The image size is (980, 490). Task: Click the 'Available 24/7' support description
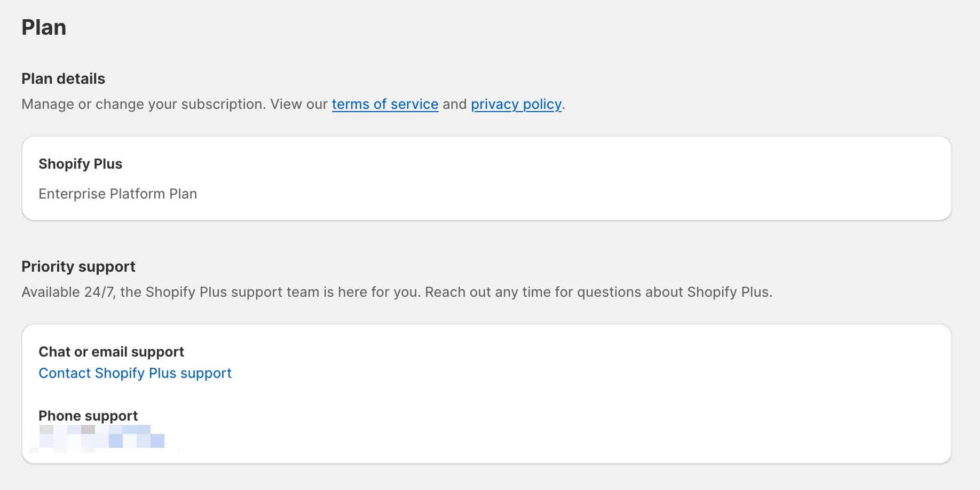coord(397,292)
